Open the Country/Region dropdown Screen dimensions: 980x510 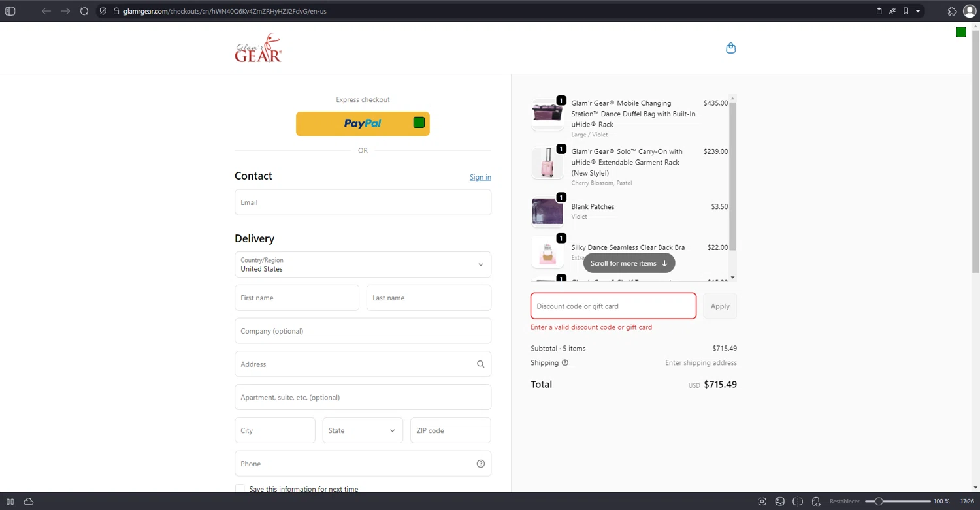click(x=363, y=264)
